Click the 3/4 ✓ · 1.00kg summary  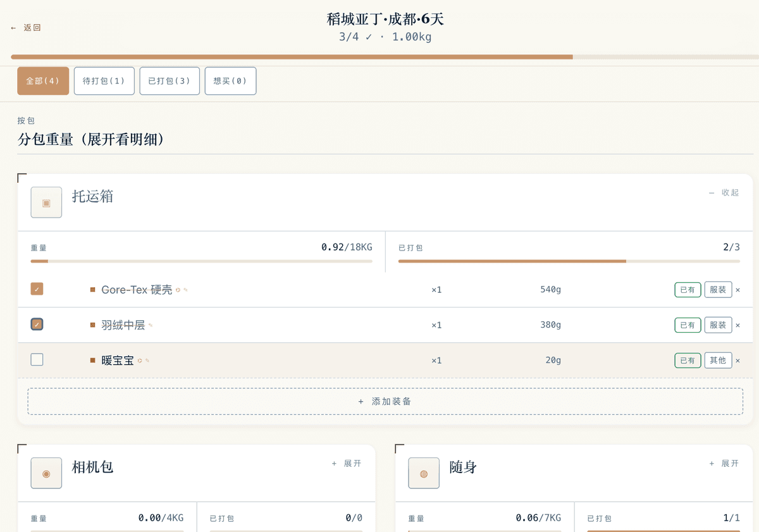tap(385, 37)
